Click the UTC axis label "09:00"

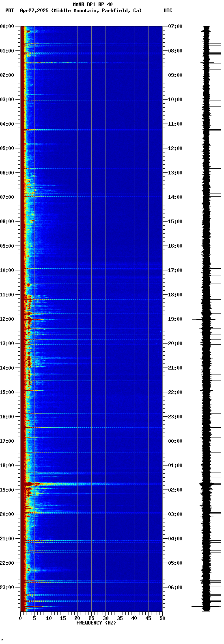click(x=175, y=75)
